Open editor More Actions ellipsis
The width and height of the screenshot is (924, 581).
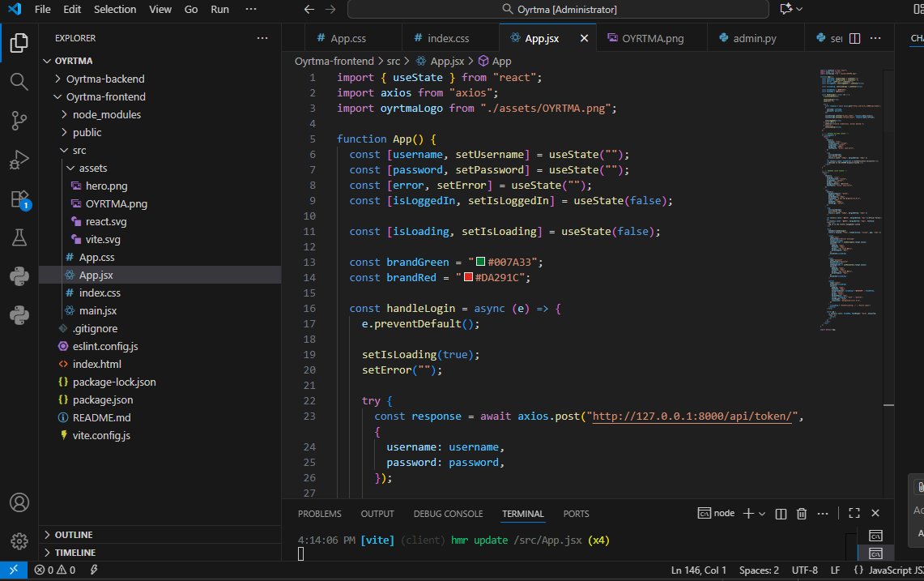tap(875, 38)
